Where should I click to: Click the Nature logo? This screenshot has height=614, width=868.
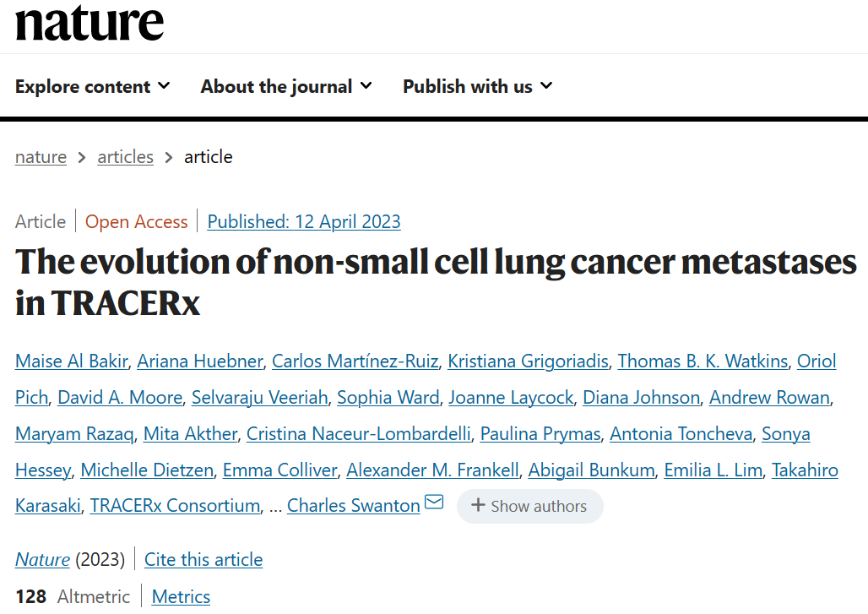tap(90, 23)
